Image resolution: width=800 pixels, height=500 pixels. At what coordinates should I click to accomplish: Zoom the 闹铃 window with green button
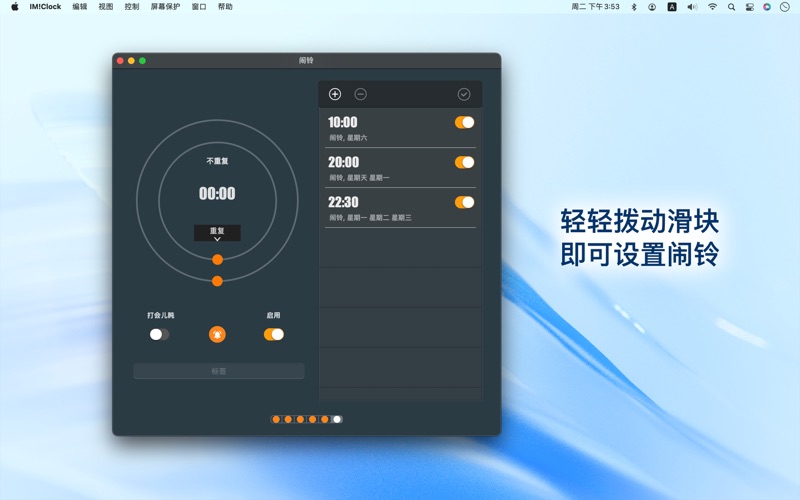point(143,61)
